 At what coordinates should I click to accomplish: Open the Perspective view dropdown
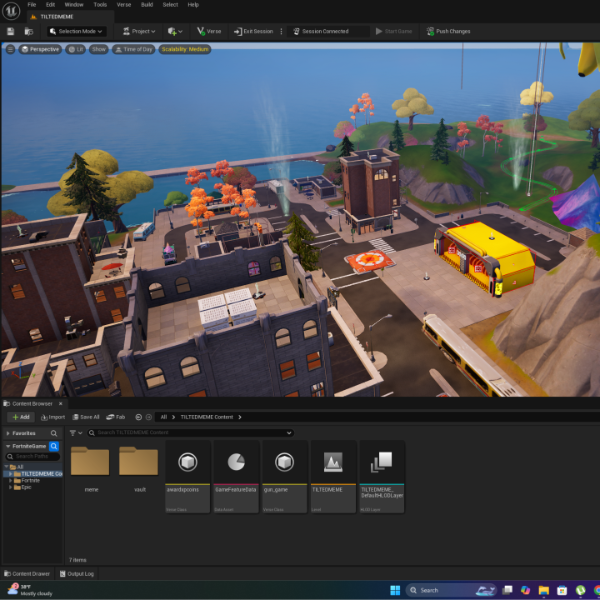40,49
